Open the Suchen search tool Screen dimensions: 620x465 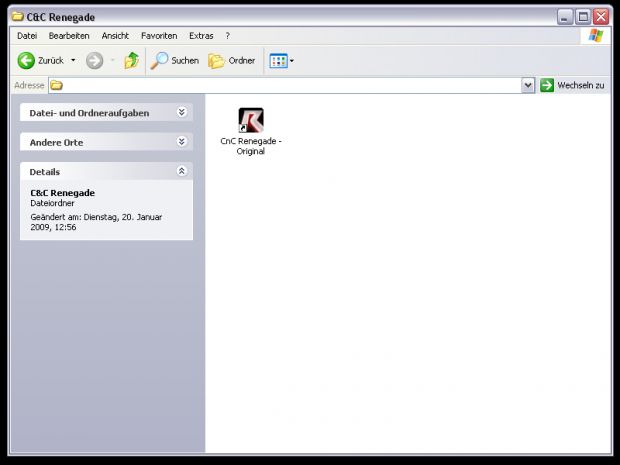pyautogui.click(x=175, y=60)
